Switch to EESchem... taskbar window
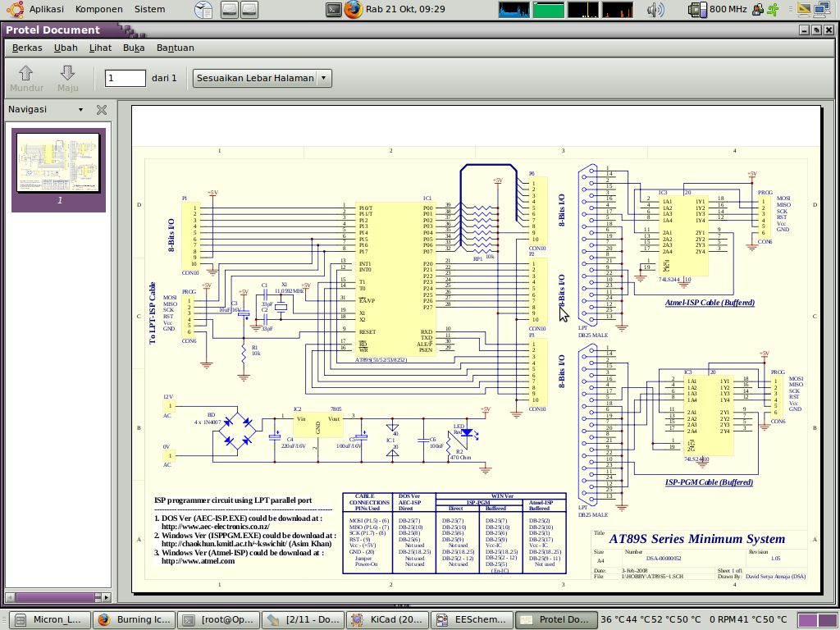The height and width of the screenshot is (630, 840). coord(472,620)
